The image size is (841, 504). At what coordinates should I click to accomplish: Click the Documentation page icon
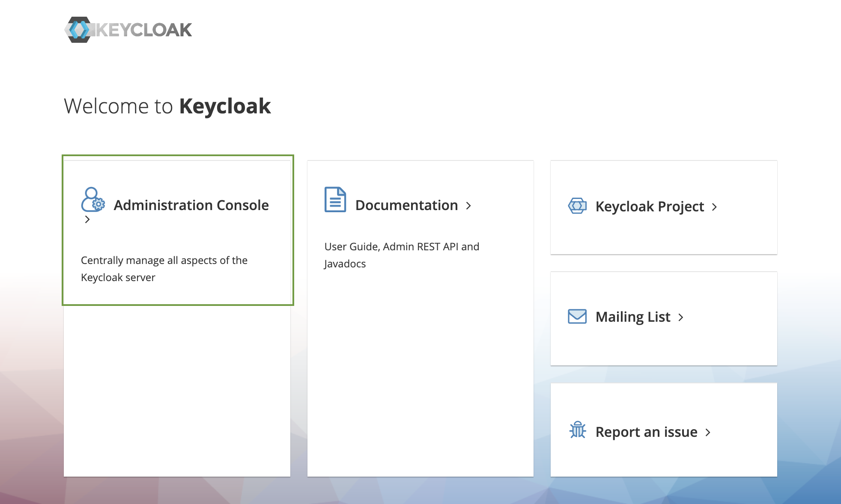pos(335,199)
